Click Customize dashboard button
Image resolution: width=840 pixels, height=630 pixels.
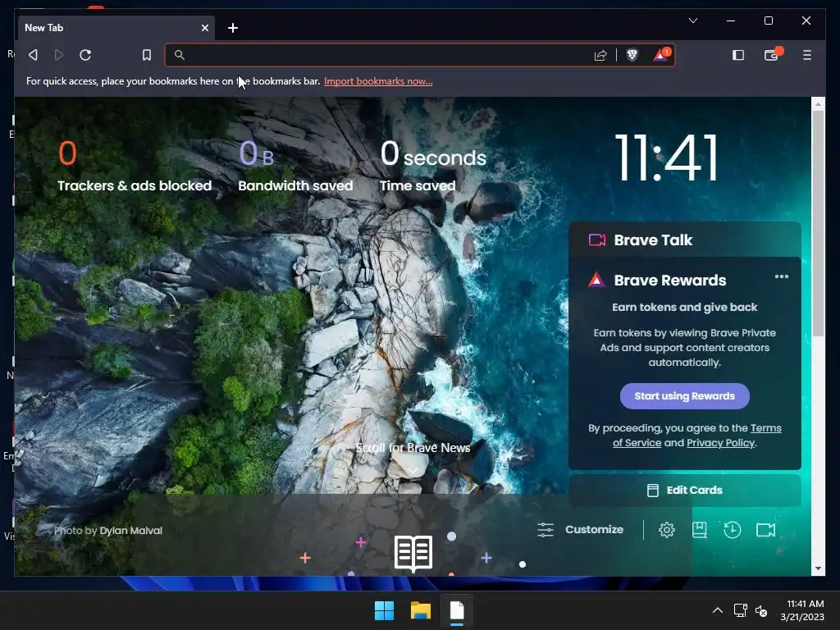point(580,530)
